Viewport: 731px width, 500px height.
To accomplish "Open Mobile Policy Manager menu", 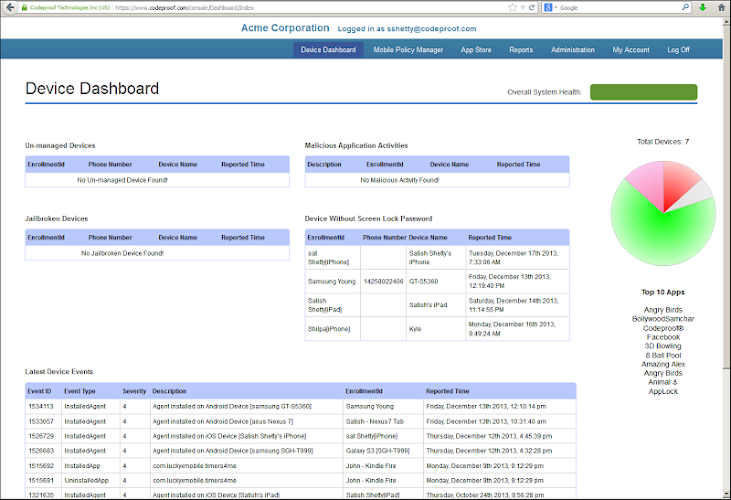I will tap(408, 49).
